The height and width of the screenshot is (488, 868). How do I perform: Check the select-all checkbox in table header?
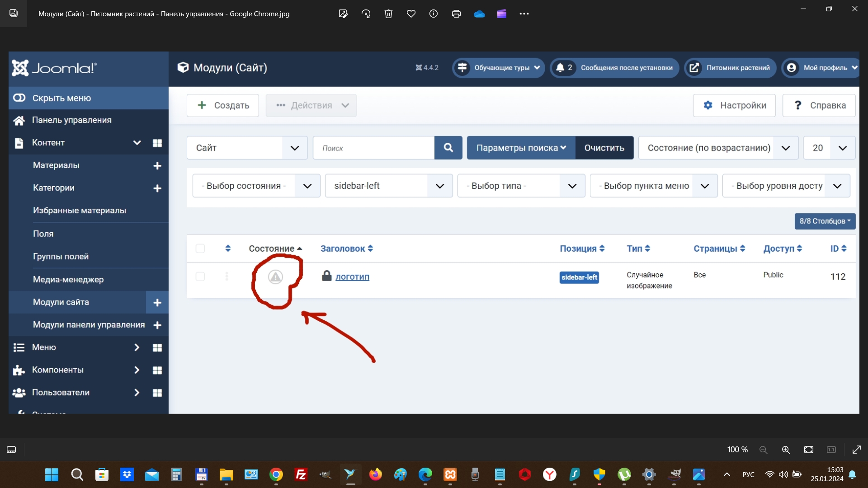point(200,249)
